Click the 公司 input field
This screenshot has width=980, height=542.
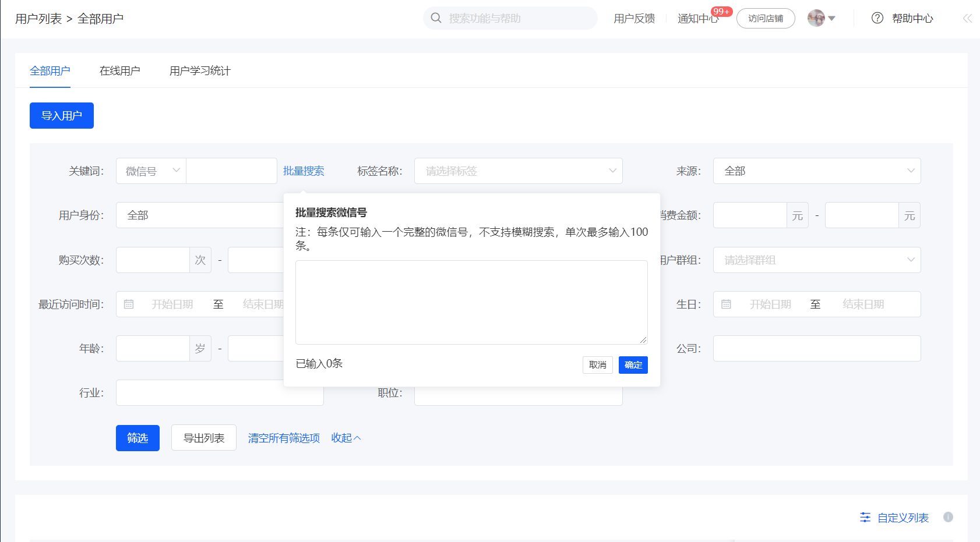click(x=817, y=348)
